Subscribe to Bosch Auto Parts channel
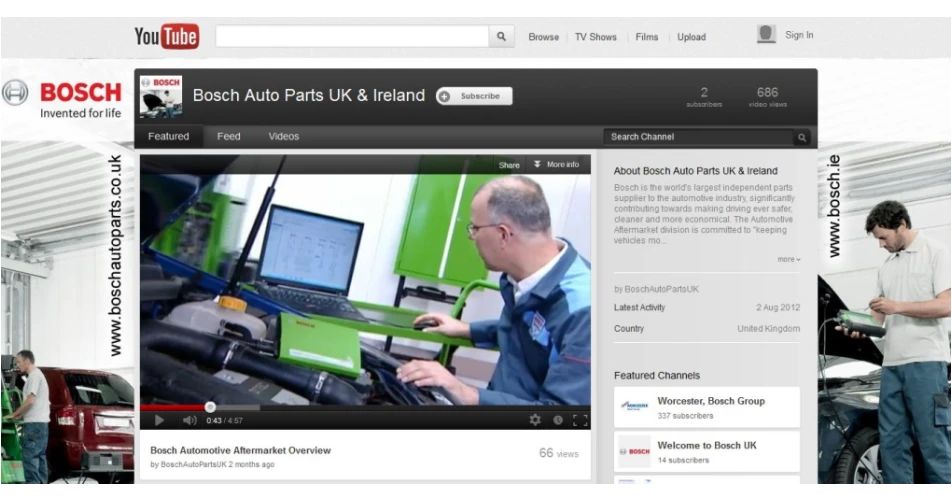Screen dimensions: 952x500 [x=474, y=96]
